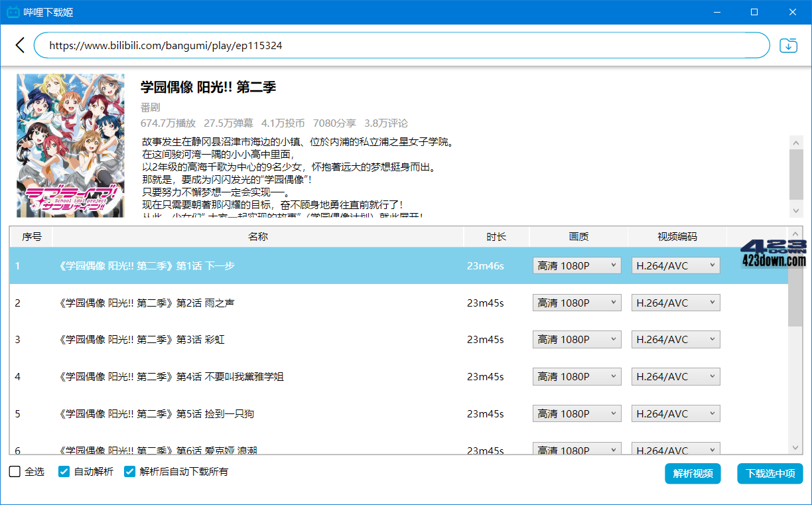This screenshot has width=812, height=505.
Task: Open the codec dropdown for episode 5 捡到一只狗
Action: 675,413
